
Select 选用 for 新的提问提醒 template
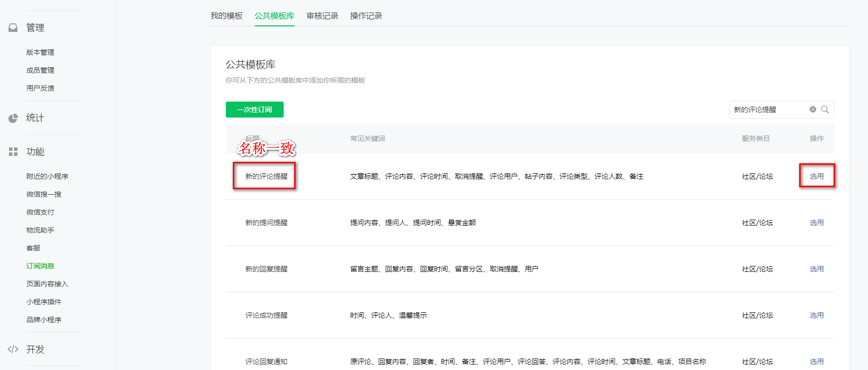tap(817, 223)
